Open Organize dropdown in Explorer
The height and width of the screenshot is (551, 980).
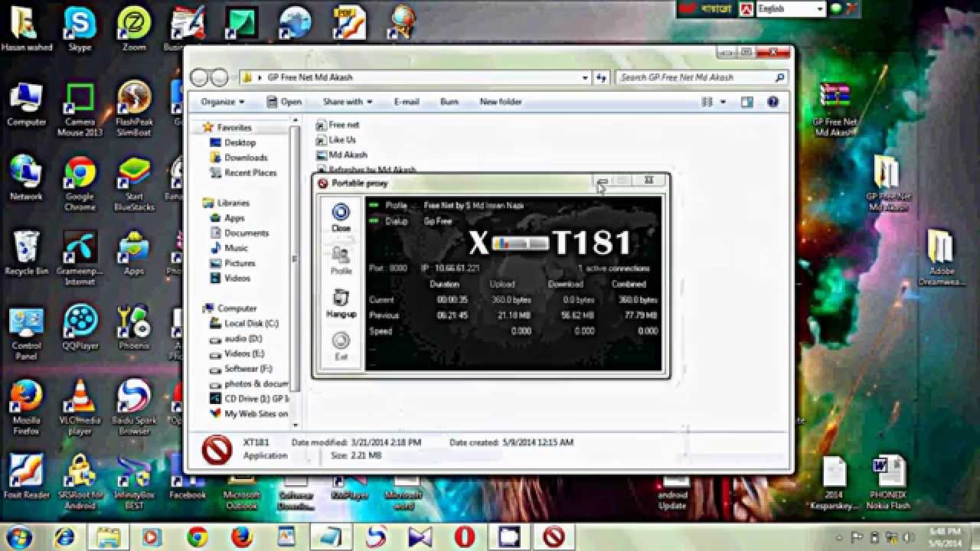[222, 102]
